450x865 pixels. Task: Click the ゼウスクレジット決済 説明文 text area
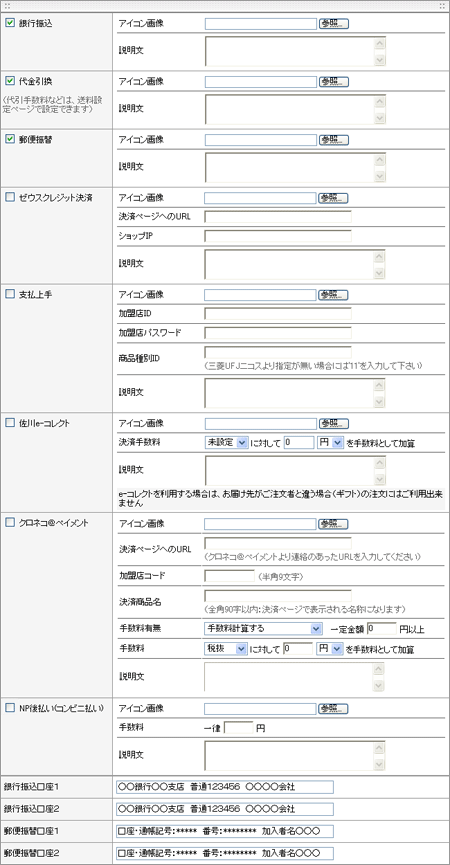click(x=295, y=264)
